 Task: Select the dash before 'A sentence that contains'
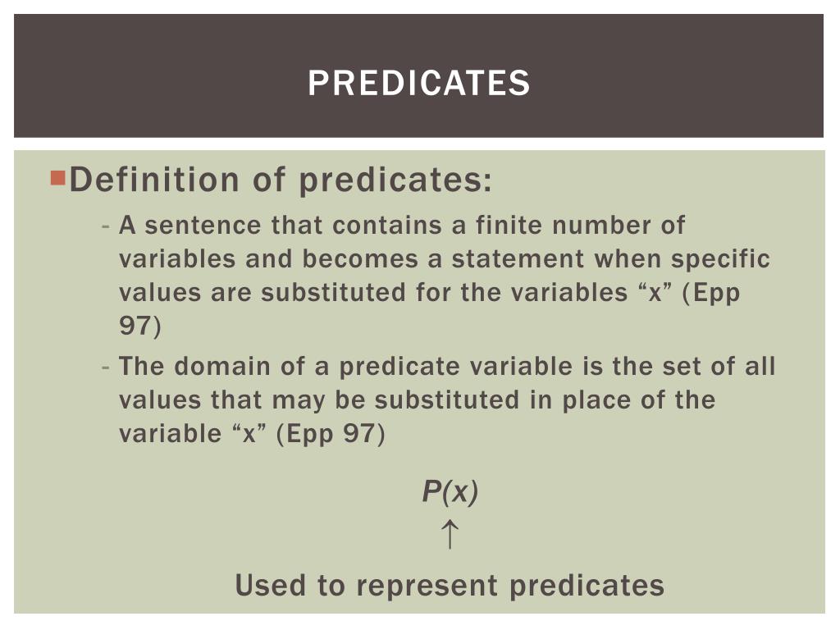point(106,226)
